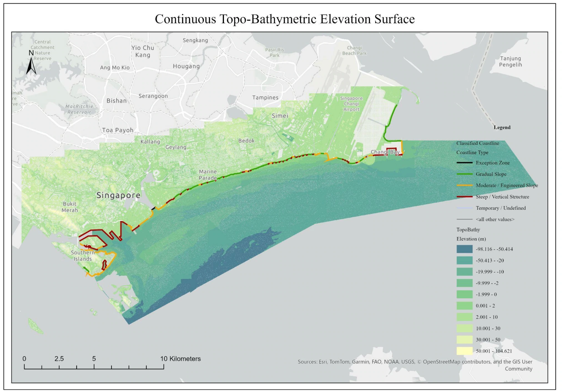Screen dimensions: 562x392
Task: Click the 10.001 - 30 elevation swatch
Action: [465, 328]
